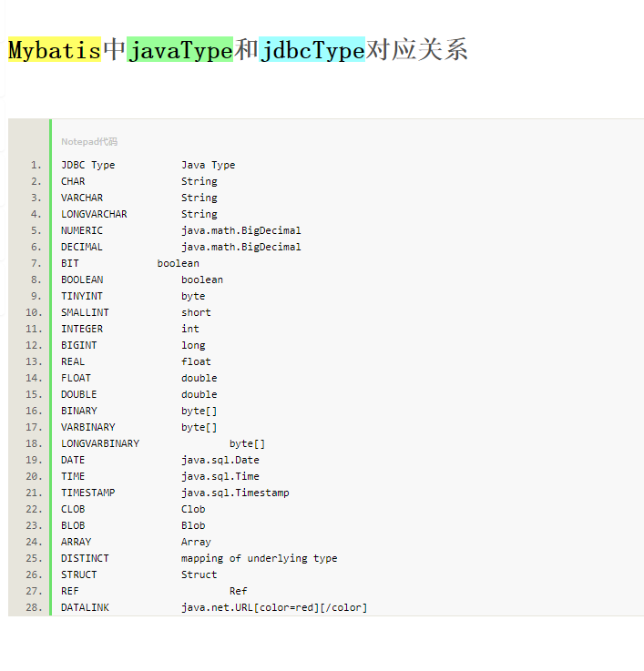Click BINARY on line 16
This screenshot has width=644, height=671.
78,411
